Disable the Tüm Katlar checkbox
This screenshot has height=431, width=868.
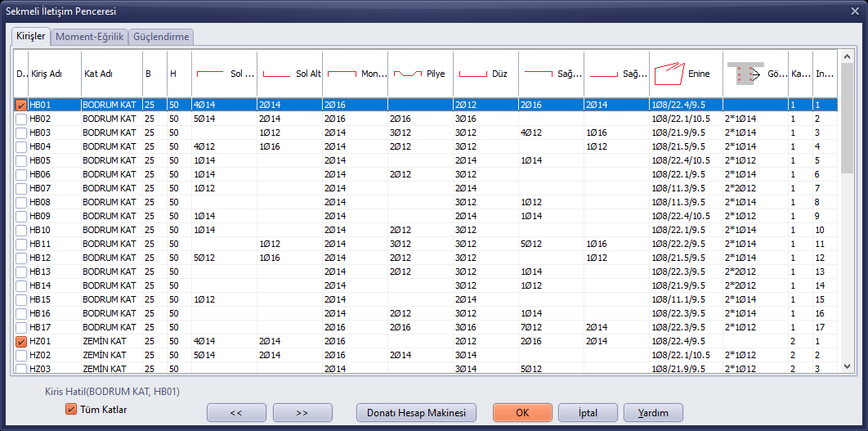tap(71, 410)
